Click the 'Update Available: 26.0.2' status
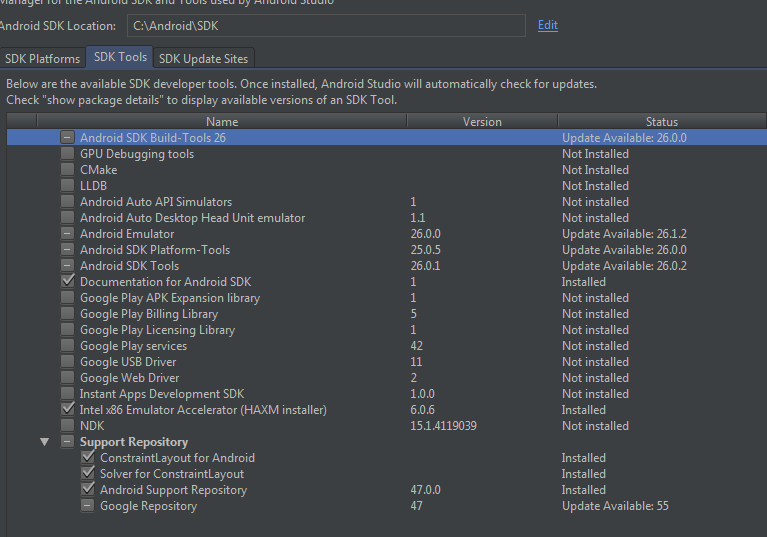Screen dimensions: 767x537 625,266
